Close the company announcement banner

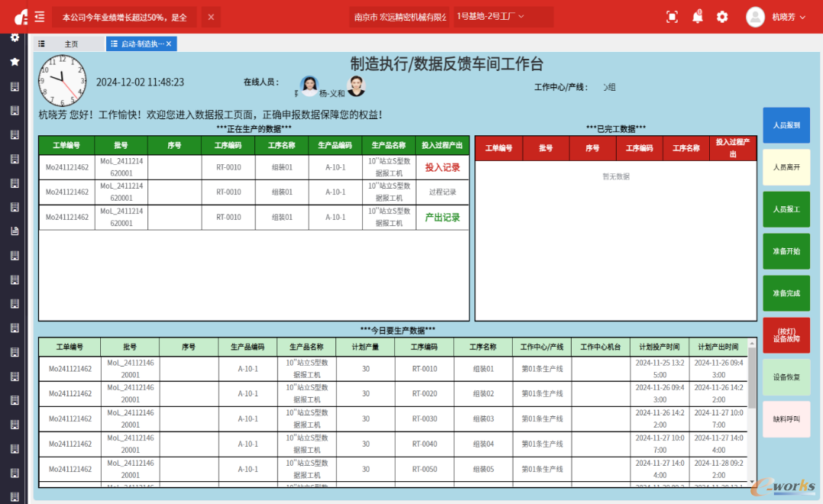(210, 16)
